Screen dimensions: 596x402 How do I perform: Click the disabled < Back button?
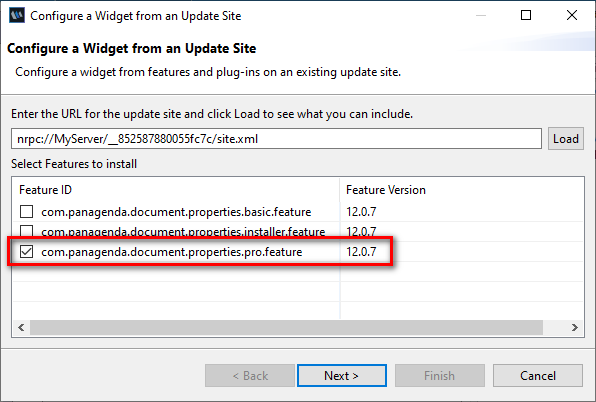[x=250, y=375]
